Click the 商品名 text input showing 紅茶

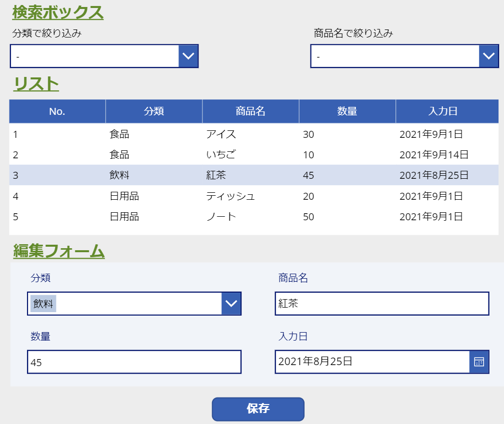coord(382,303)
